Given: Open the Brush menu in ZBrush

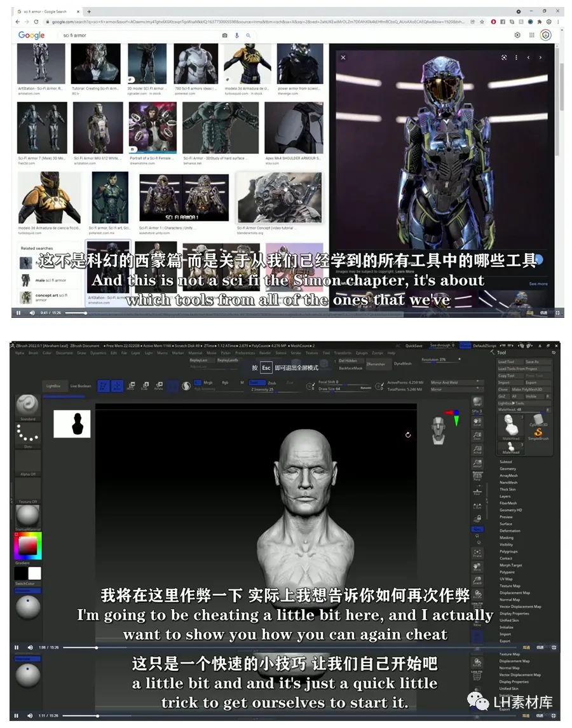Looking at the screenshot, I should coord(34,353).
